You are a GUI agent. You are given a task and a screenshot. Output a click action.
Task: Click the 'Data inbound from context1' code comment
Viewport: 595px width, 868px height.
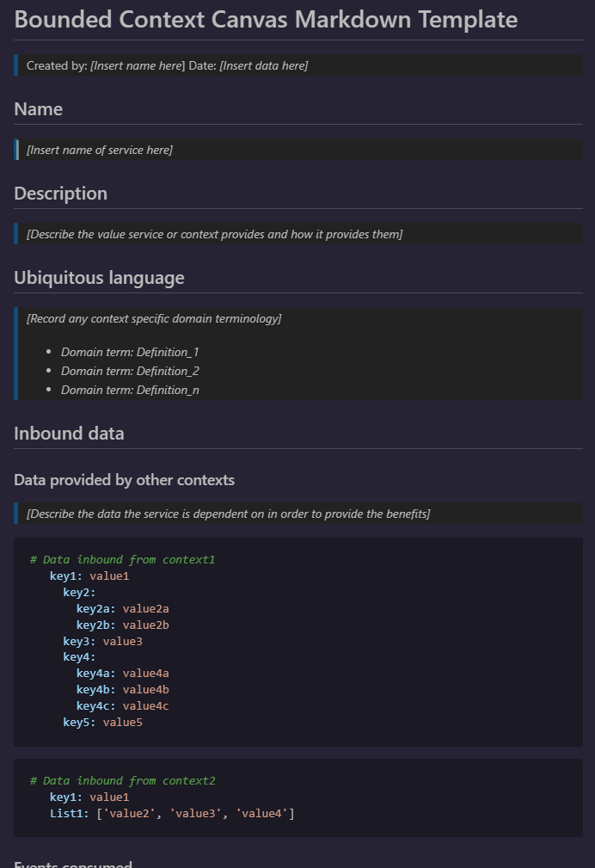click(x=122, y=560)
